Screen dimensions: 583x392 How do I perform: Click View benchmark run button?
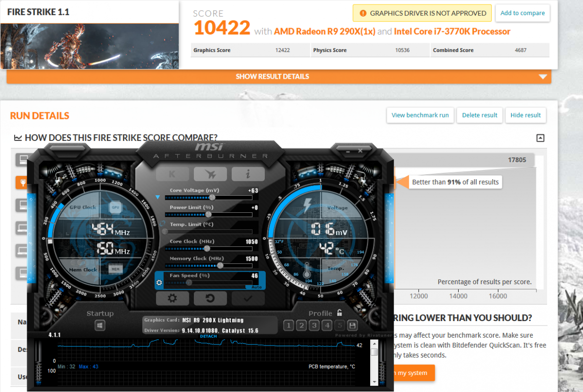coord(420,115)
